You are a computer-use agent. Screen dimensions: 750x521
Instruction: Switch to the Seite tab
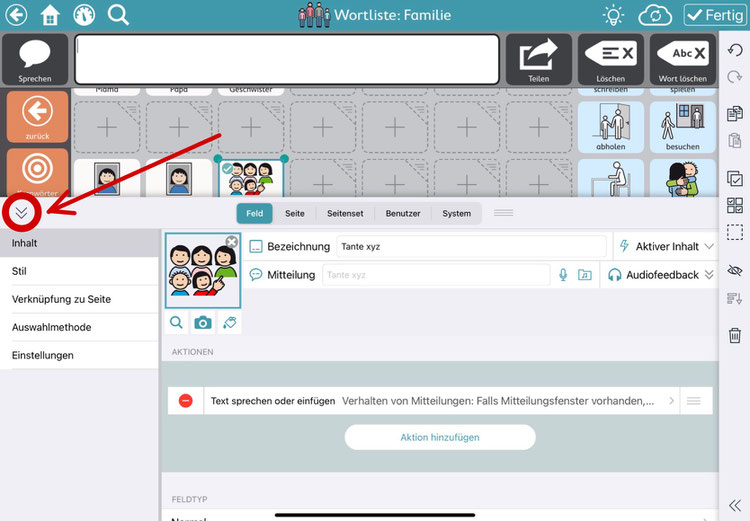[x=295, y=213]
